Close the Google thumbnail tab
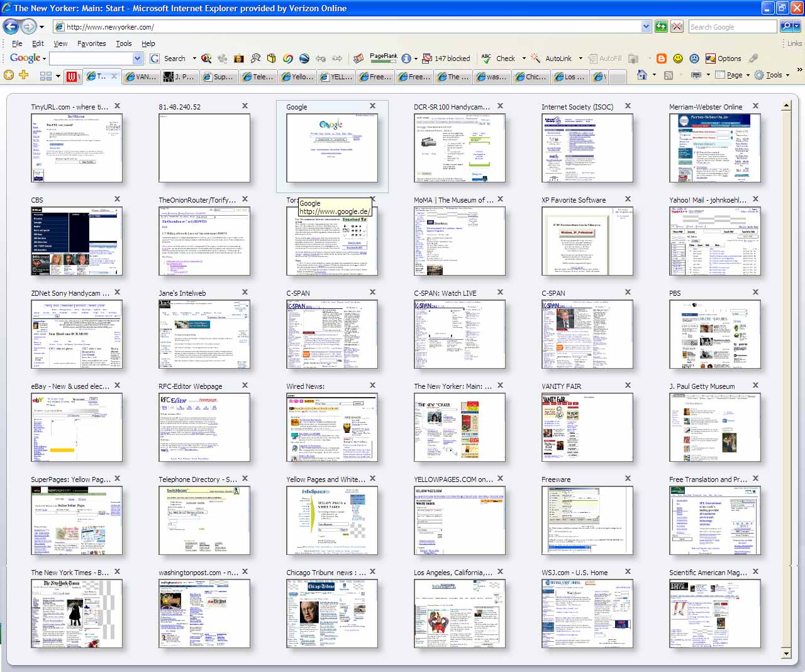805x672 pixels. point(372,106)
